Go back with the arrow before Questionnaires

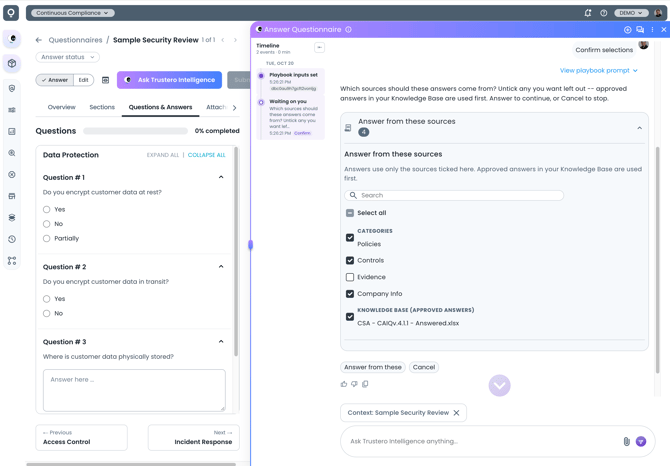[x=39, y=40]
